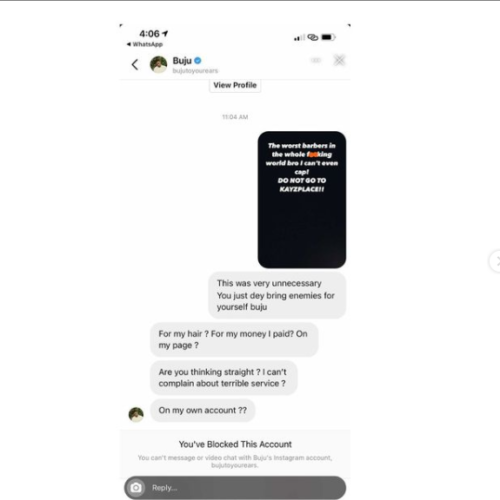Tap the back chevron in chat header
The width and height of the screenshot is (500, 500).
135,64
